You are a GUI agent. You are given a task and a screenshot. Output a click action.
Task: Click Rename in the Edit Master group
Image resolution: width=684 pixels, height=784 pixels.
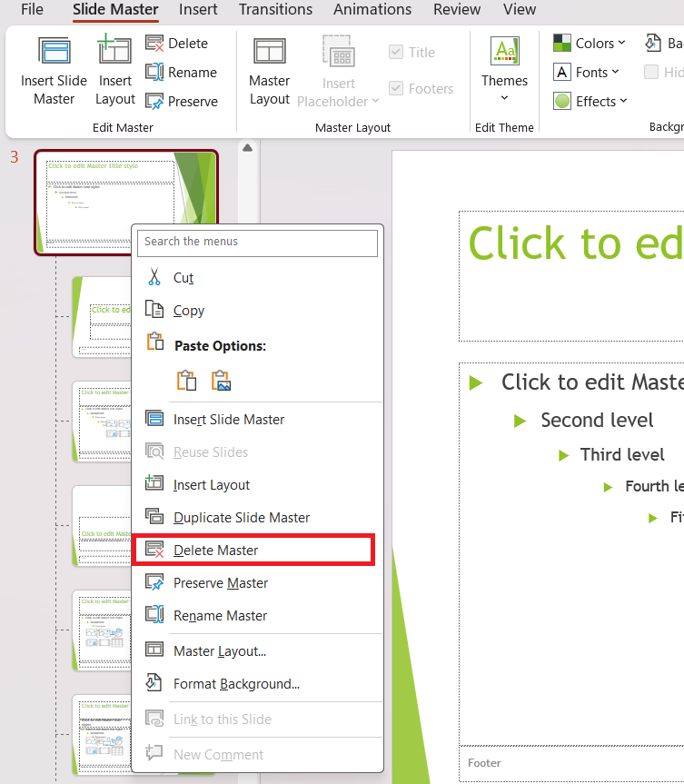click(181, 73)
